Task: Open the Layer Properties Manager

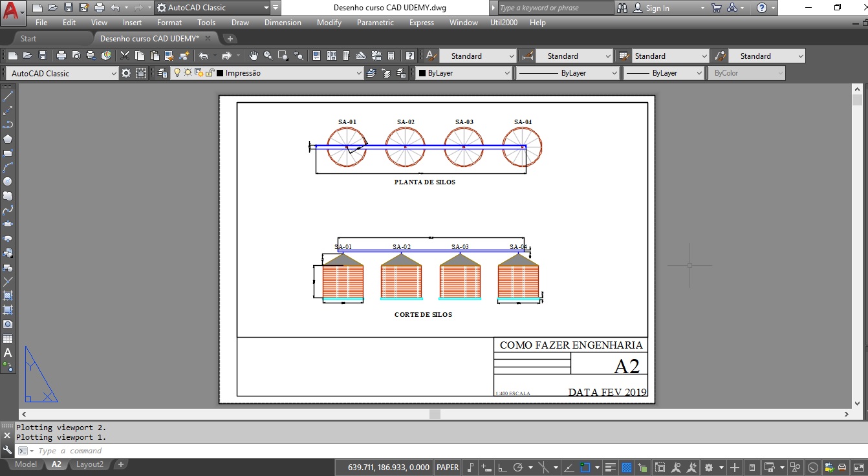Action: 163,73
